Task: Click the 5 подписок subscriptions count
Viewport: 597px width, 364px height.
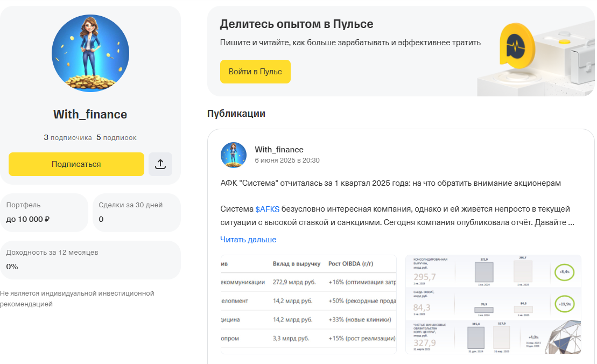Action: click(x=116, y=137)
